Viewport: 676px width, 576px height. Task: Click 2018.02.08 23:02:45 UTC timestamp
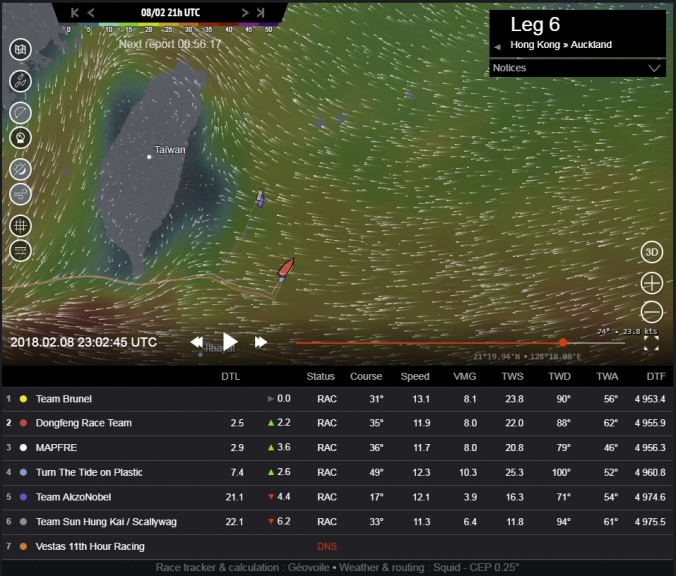84,342
